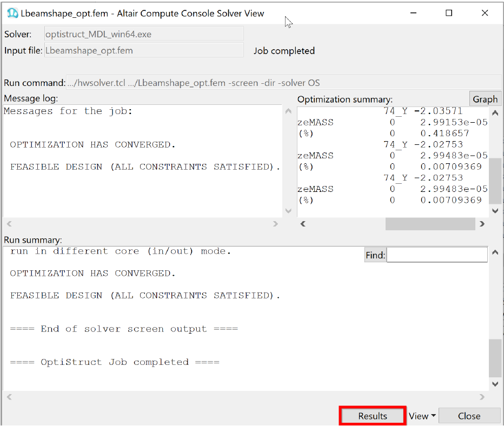The image size is (504, 426).
Task: Click Optimization summary scroll right arrow
Action: click(481, 224)
